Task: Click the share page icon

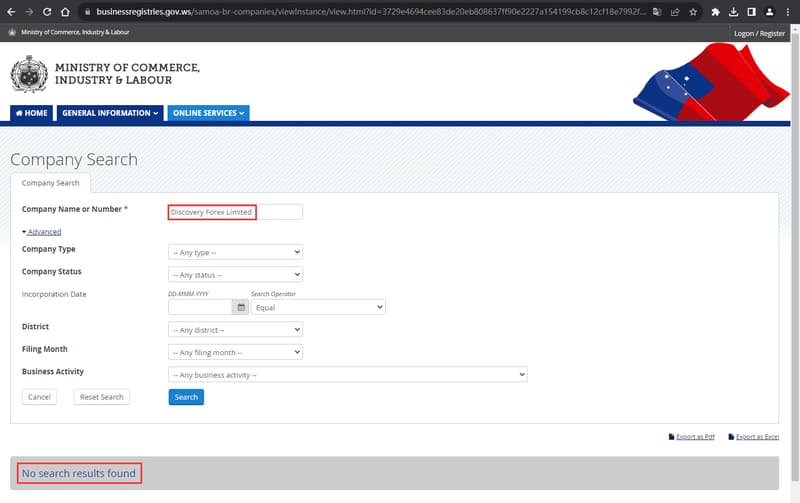Action: click(x=675, y=12)
